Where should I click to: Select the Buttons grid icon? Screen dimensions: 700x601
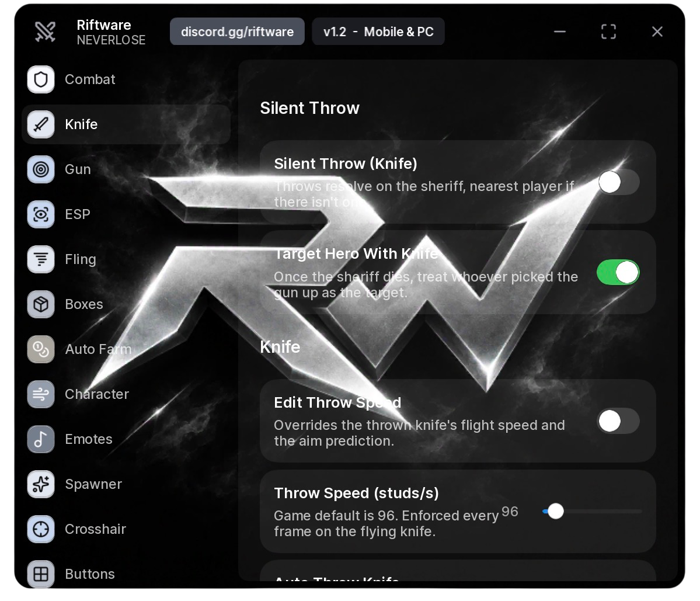coord(41,574)
